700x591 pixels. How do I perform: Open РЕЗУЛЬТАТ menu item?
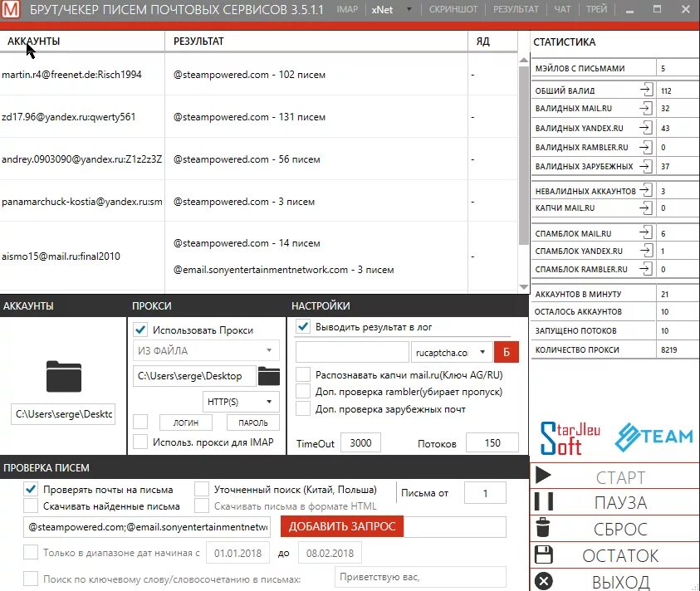[x=516, y=9]
